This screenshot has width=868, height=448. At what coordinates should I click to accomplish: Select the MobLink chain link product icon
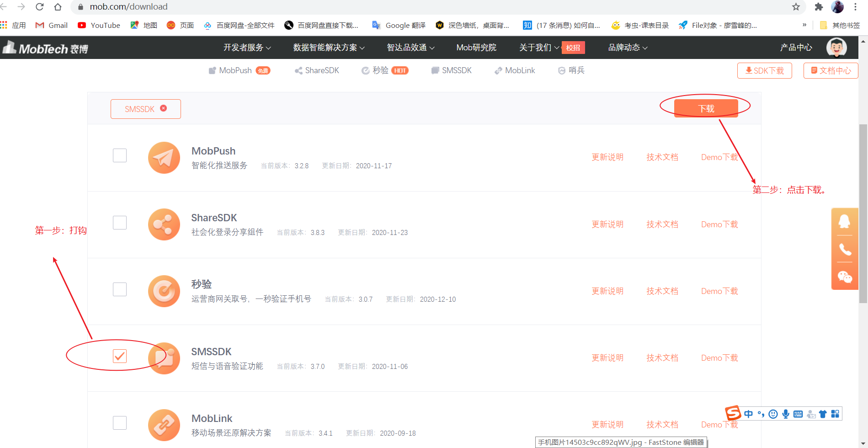(164, 425)
